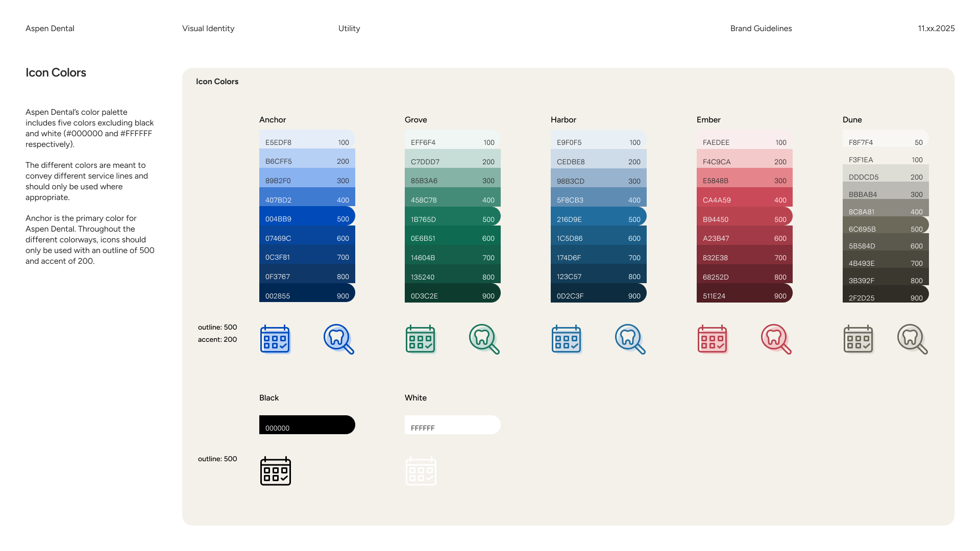The width and height of the screenshot is (980, 551).
Task: Pick the Anchor 500 swatch 004BB9
Action: coord(307,216)
